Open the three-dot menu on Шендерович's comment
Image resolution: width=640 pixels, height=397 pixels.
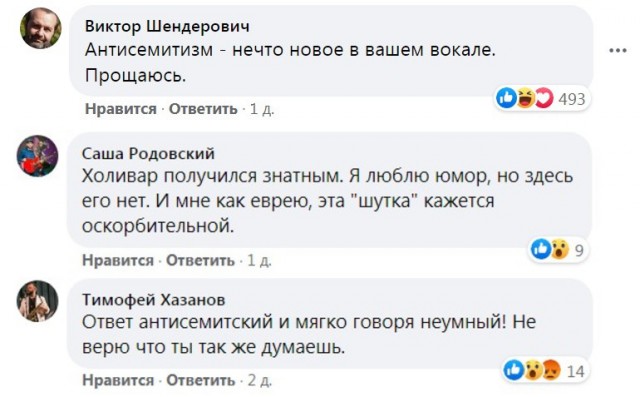617,51
